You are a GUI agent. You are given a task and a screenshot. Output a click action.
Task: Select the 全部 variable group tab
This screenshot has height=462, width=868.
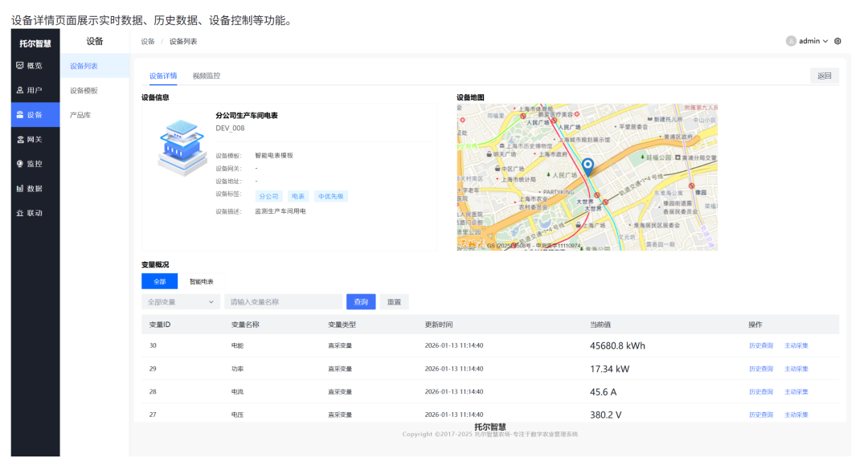click(159, 281)
